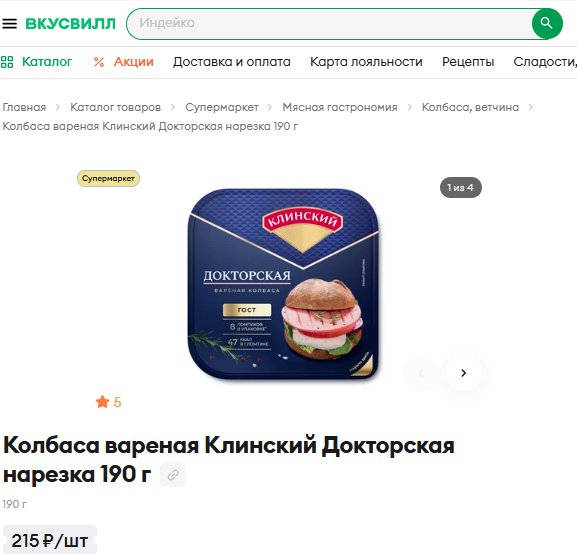Screen dimensions: 577x554
Task: Open Акции menu item
Action: pyautogui.click(x=134, y=61)
